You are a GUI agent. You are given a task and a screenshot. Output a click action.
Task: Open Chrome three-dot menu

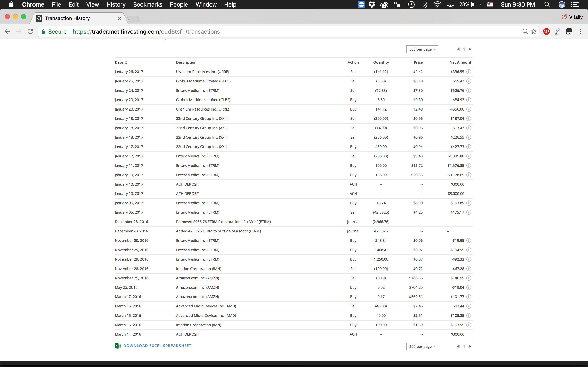coord(580,32)
